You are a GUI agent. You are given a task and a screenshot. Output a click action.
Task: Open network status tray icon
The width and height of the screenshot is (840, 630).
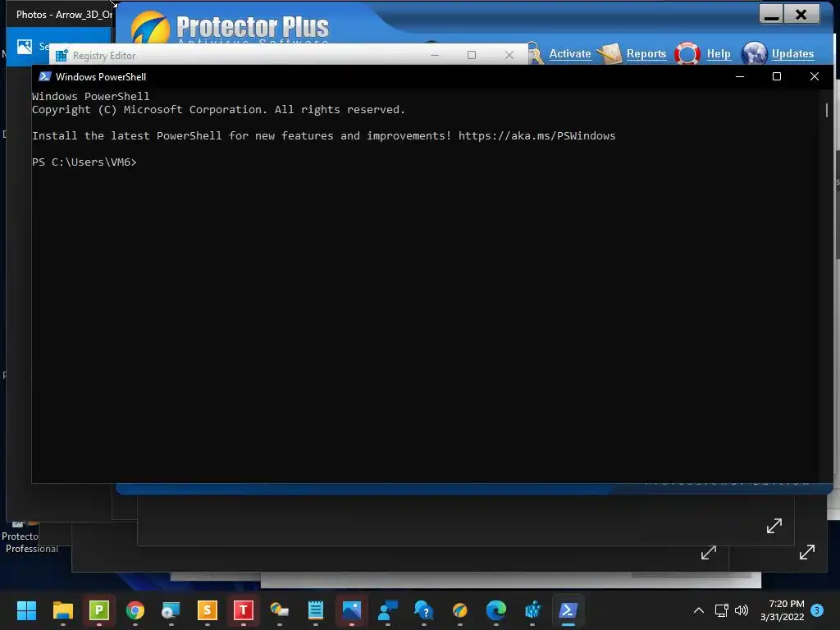[x=721, y=610]
